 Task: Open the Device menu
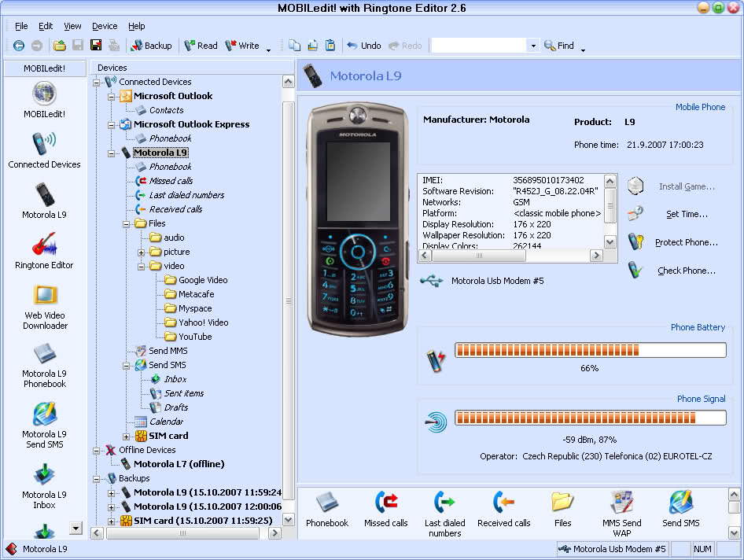point(105,26)
